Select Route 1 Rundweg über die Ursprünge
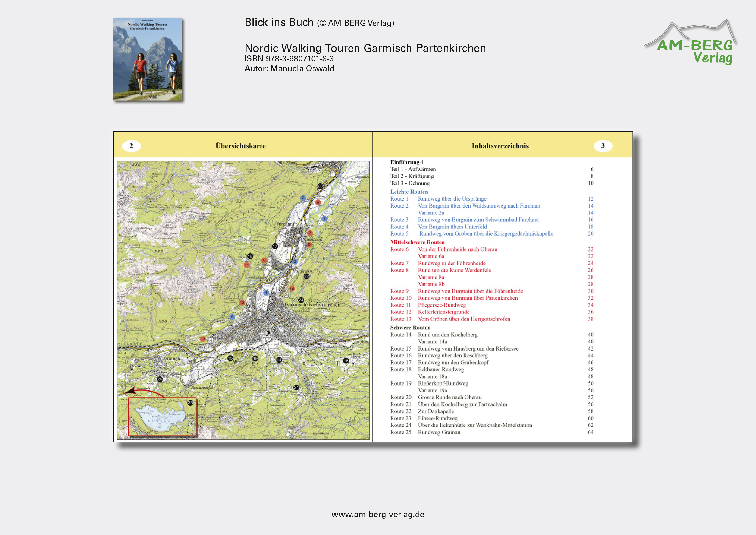Image resolution: width=756 pixels, height=535 pixels. coord(492,199)
